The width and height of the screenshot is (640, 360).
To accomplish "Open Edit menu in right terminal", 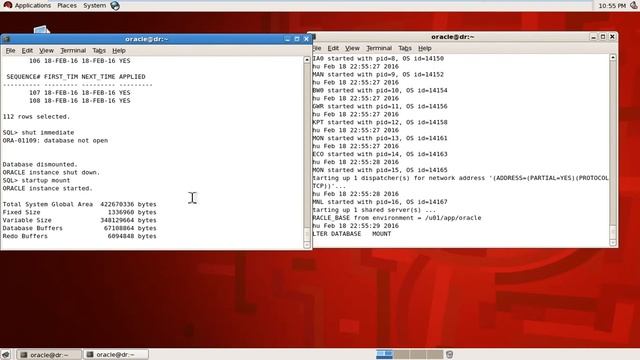I will click(x=333, y=48).
